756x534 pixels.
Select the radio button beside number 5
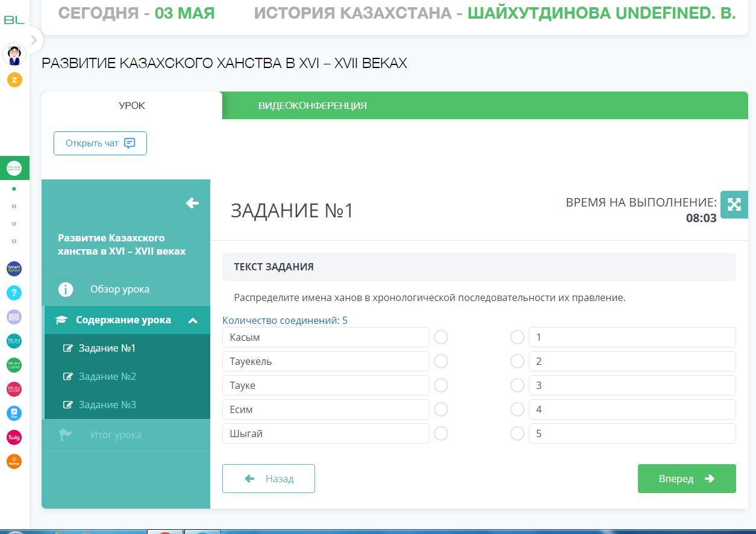click(x=517, y=433)
